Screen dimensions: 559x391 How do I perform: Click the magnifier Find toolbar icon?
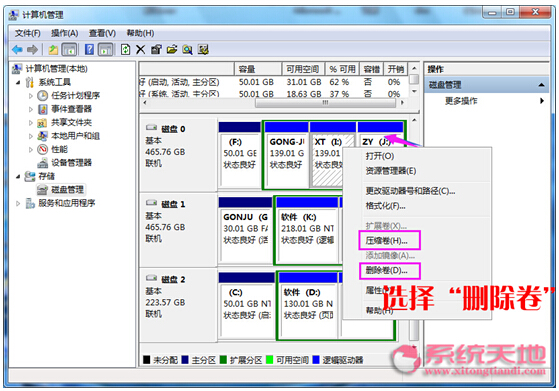pos(188,50)
